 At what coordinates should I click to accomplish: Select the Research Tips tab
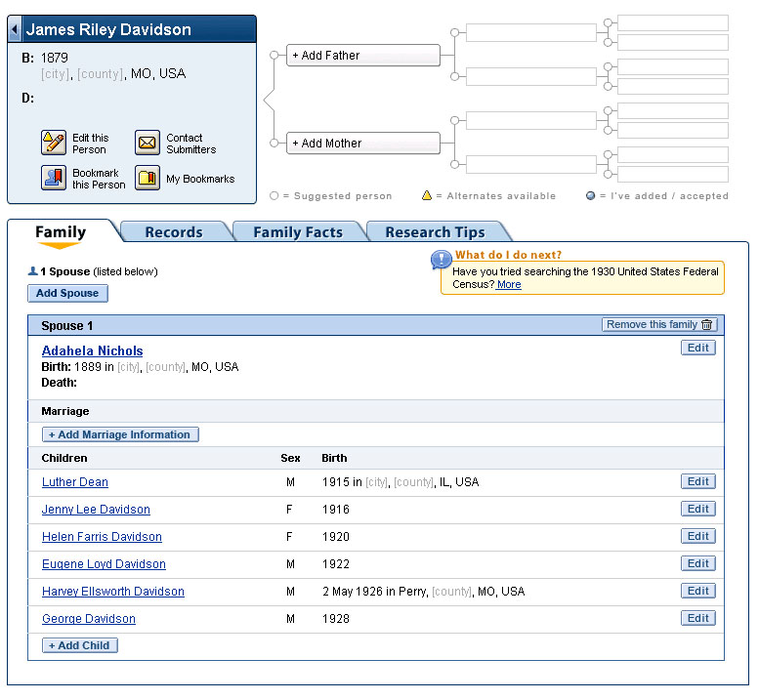tap(435, 232)
